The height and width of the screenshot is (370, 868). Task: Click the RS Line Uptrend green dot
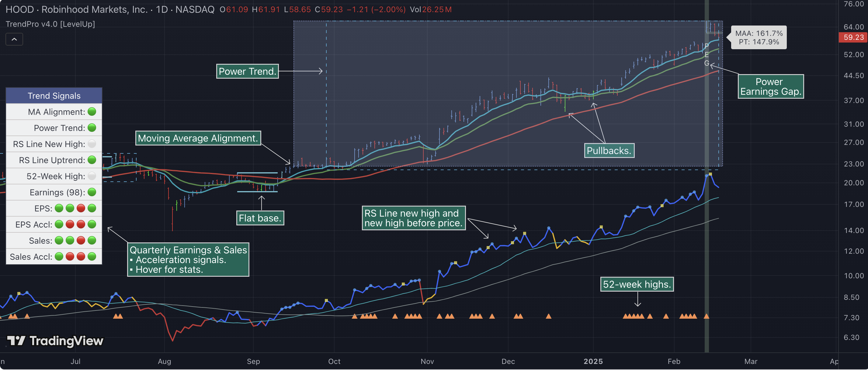[x=92, y=160]
